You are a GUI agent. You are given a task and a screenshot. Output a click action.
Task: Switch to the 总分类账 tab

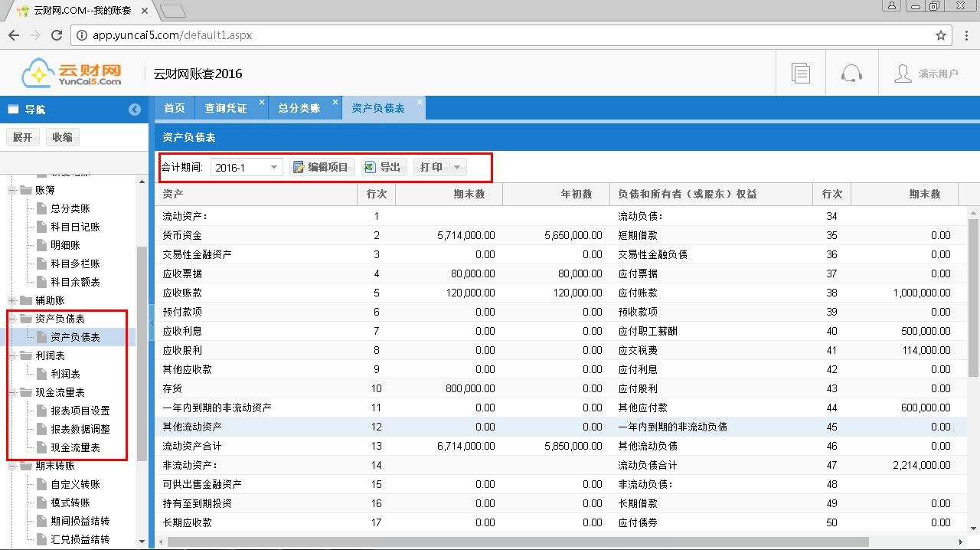pyautogui.click(x=299, y=109)
